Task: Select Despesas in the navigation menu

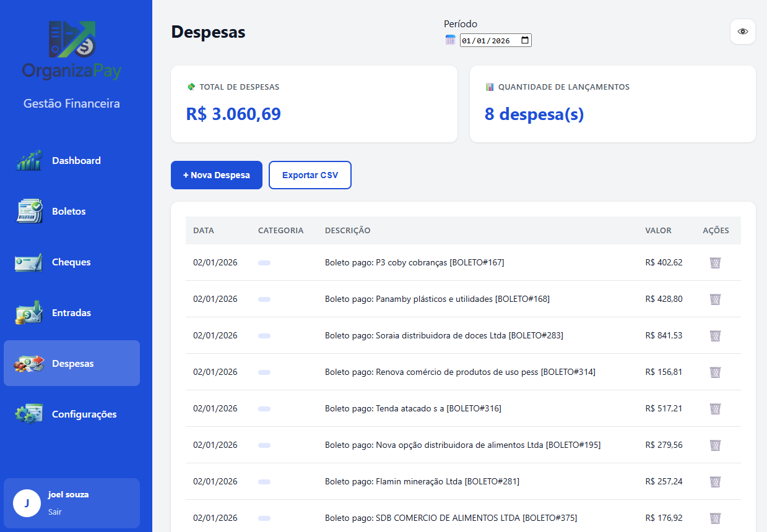Action: tap(72, 363)
